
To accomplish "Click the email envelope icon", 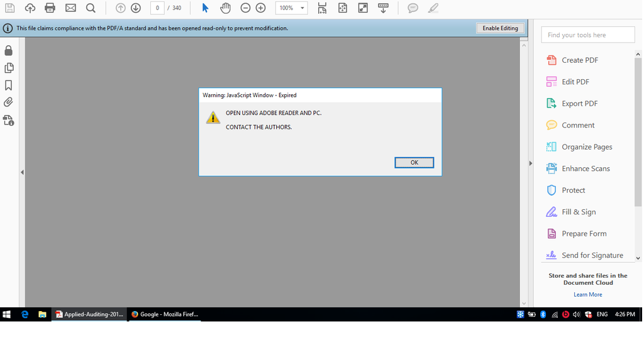I will coord(70,8).
